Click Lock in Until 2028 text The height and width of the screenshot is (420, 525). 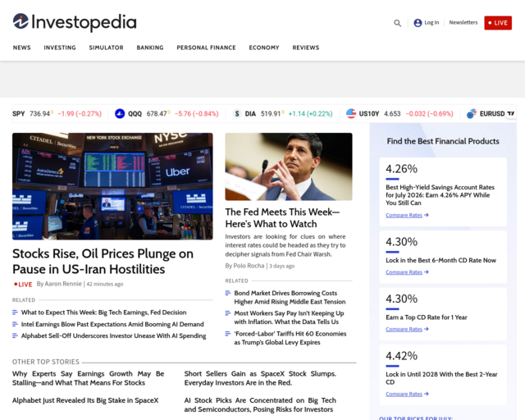coord(441,378)
